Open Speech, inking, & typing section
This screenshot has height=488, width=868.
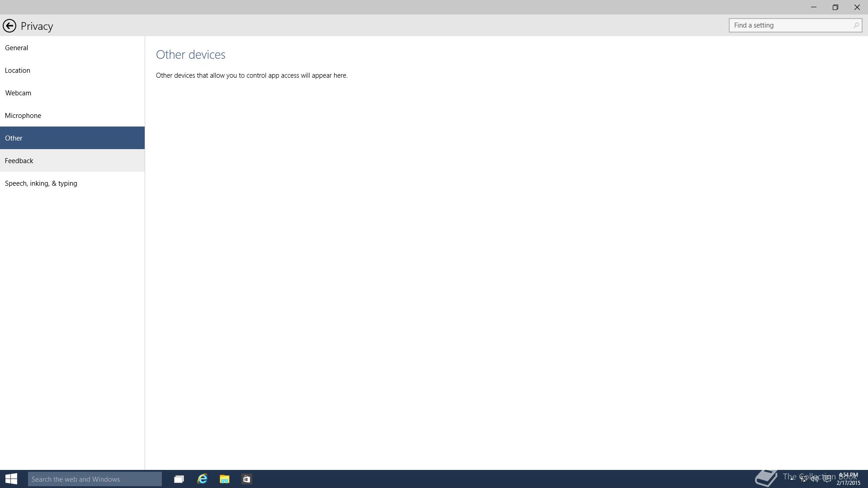coord(72,183)
